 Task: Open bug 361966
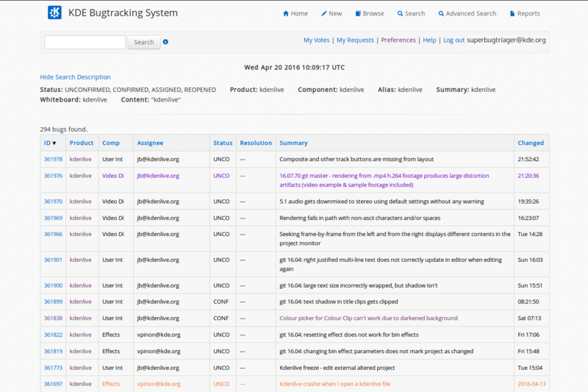53,234
